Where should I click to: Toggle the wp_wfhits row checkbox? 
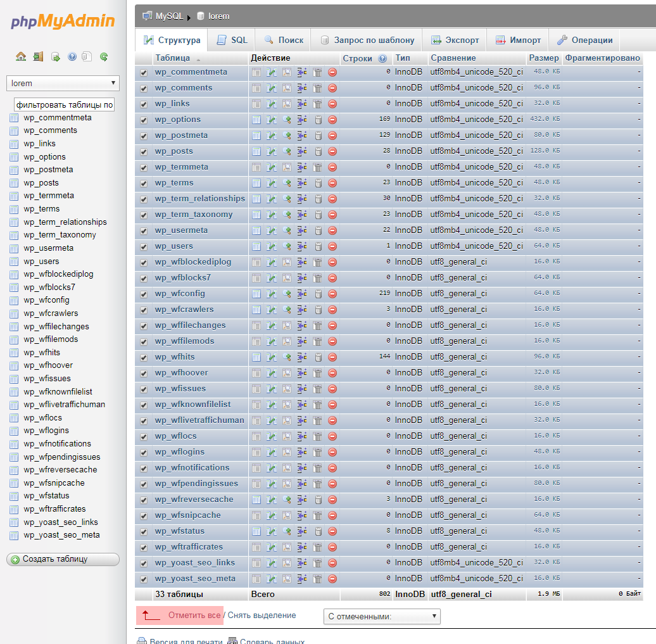pos(144,357)
